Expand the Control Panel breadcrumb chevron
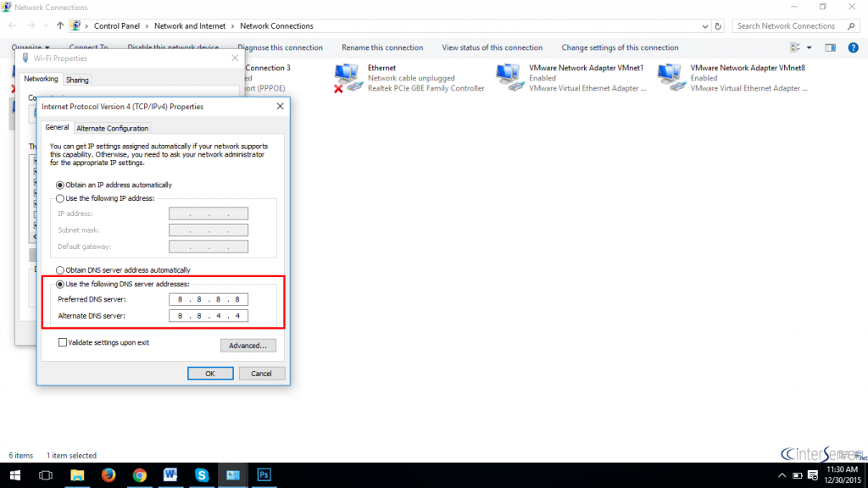The image size is (868, 488). pos(147,26)
